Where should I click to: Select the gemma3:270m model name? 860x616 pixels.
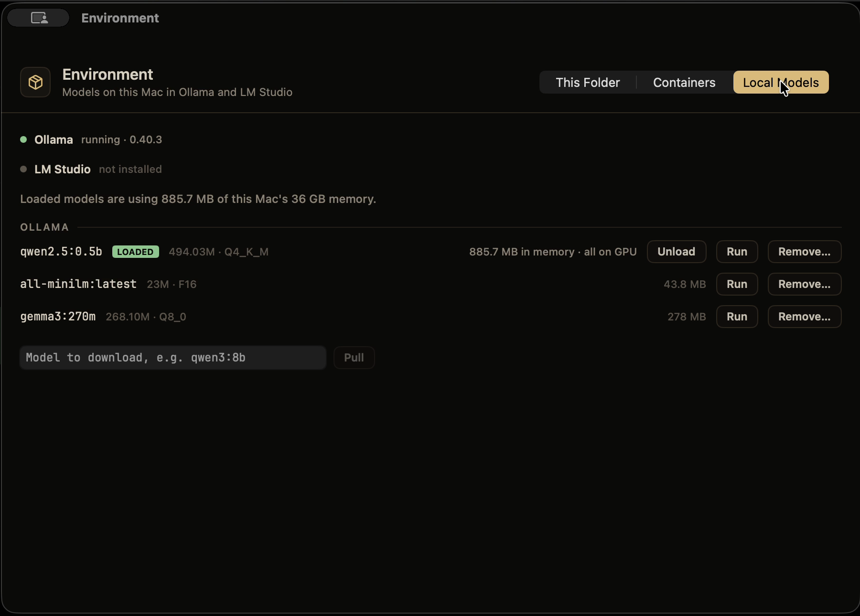58,317
